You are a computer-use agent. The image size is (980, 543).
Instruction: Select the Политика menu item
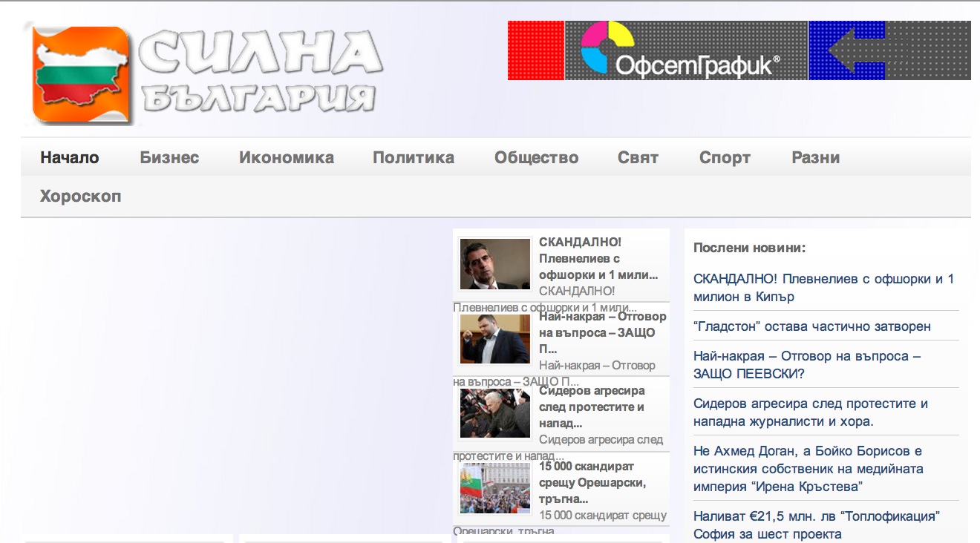pyautogui.click(x=413, y=157)
